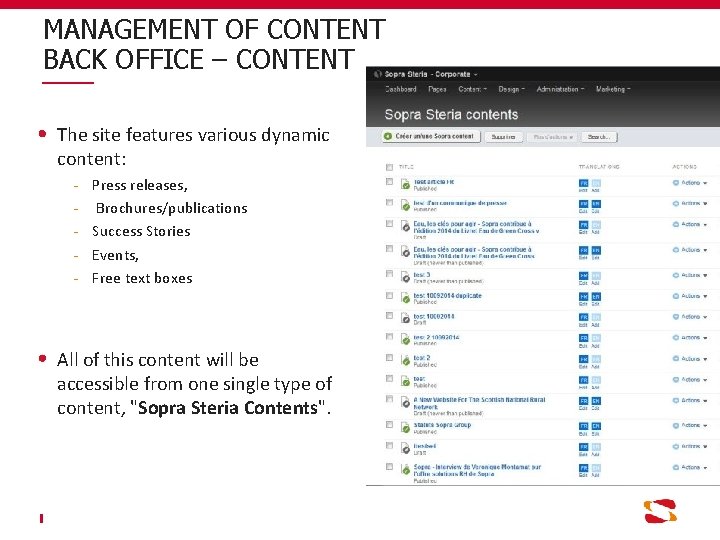Screen dimensions: 720x540
Task: Click the 'Actions' column header
Action: click(x=684, y=167)
